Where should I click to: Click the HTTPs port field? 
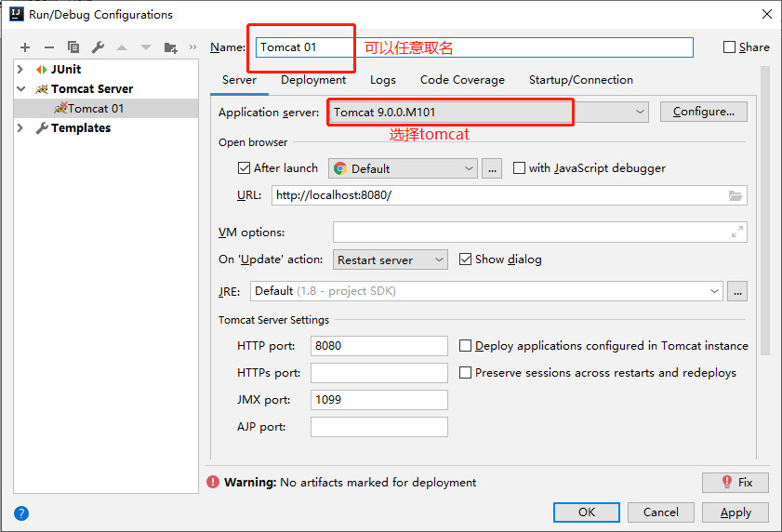(379, 373)
